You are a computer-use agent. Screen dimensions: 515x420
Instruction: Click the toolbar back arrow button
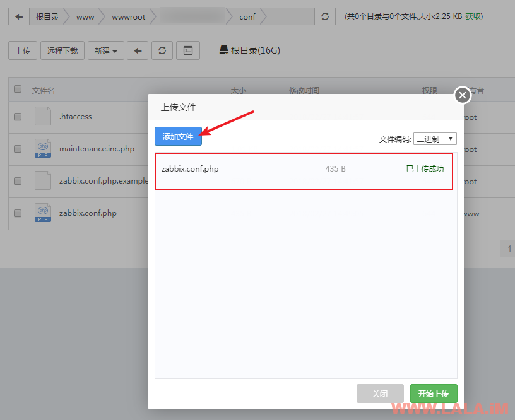point(138,50)
